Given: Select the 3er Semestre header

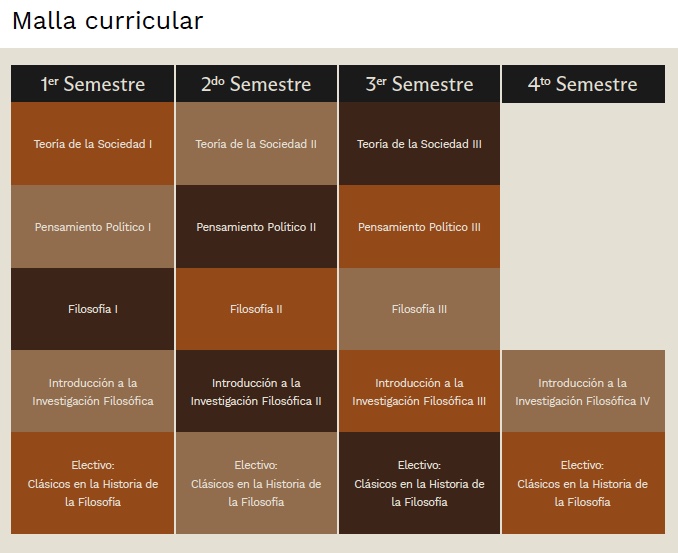Looking at the screenshot, I should tap(419, 84).
